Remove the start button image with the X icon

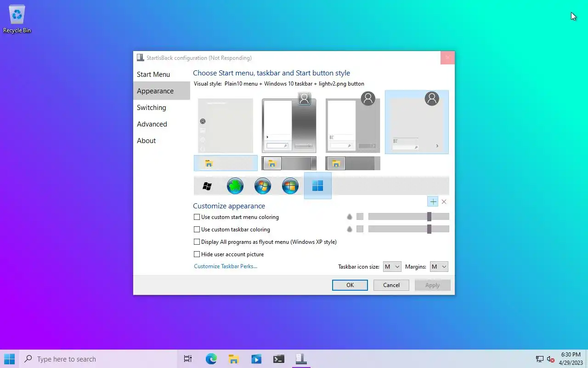(x=444, y=201)
